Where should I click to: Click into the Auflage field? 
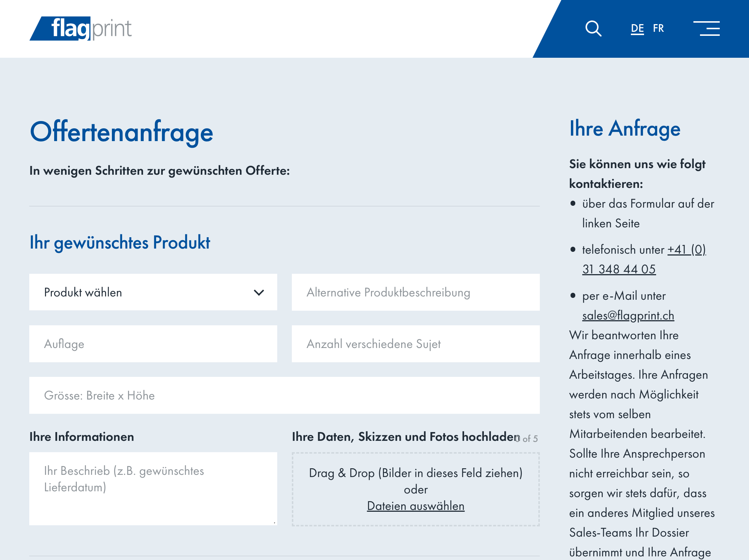point(153,344)
